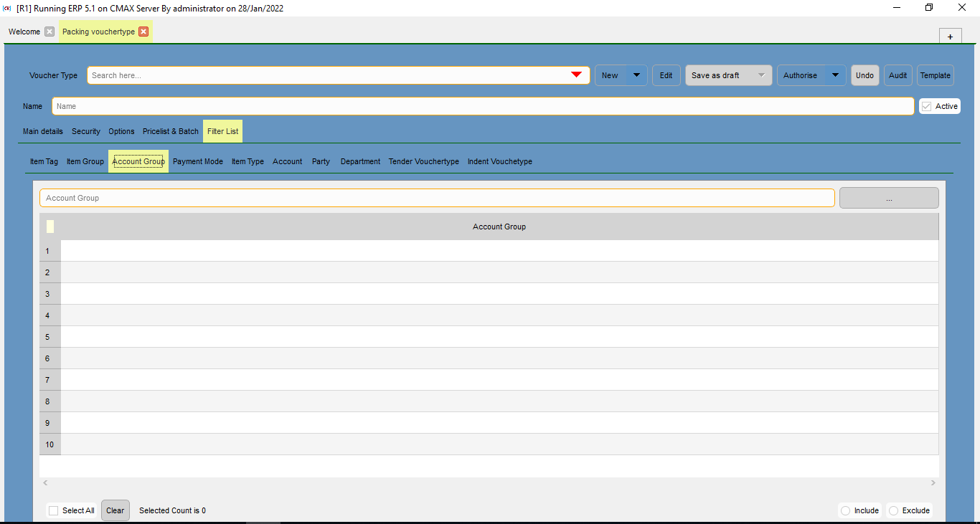Select the Exclude radio button
The height and width of the screenshot is (524, 980).
(894, 510)
